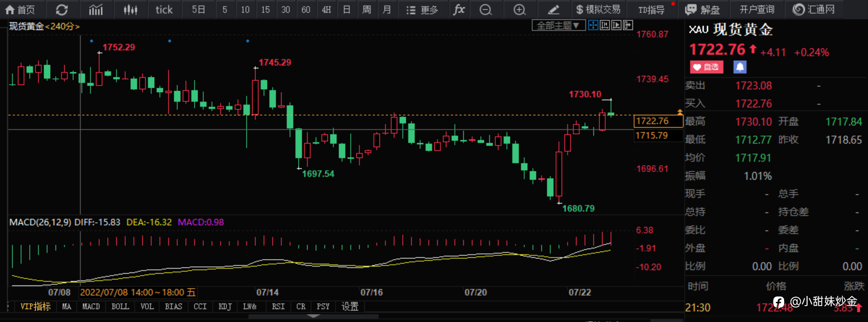868x322 pixels.
Task: Switch indicator to BOLL
Action: tap(120, 307)
